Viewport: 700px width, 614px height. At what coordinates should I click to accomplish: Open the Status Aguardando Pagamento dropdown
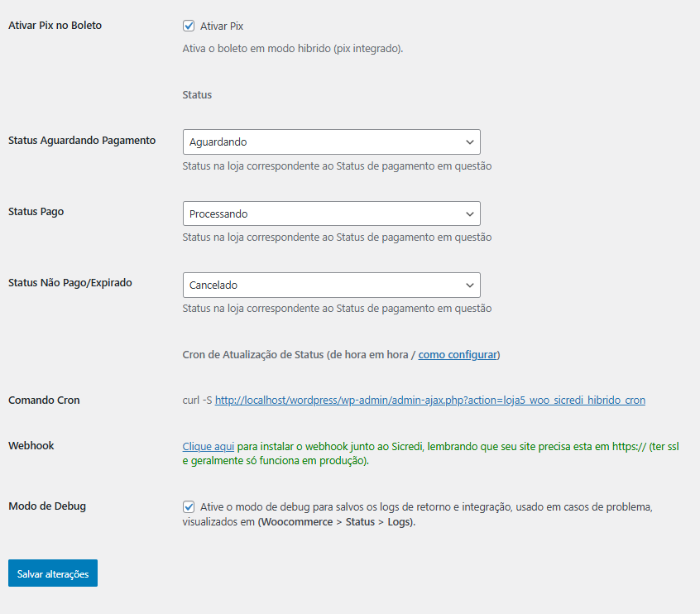331,142
